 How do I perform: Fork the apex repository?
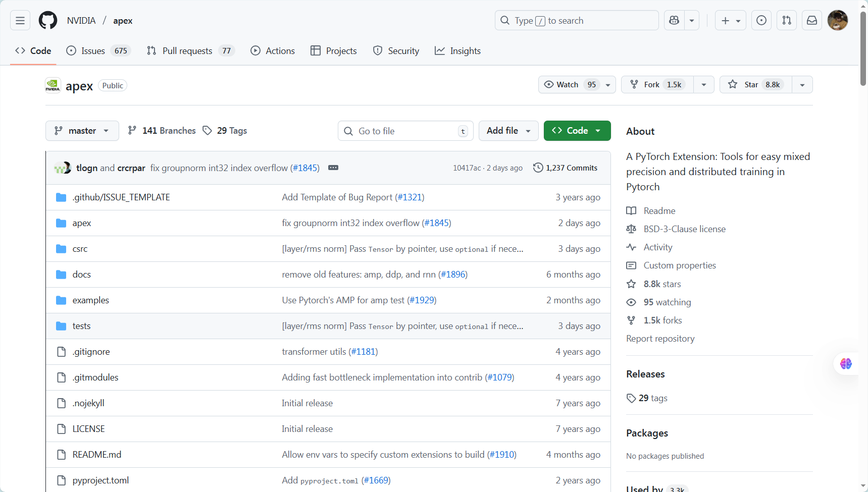click(x=657, y=85)
